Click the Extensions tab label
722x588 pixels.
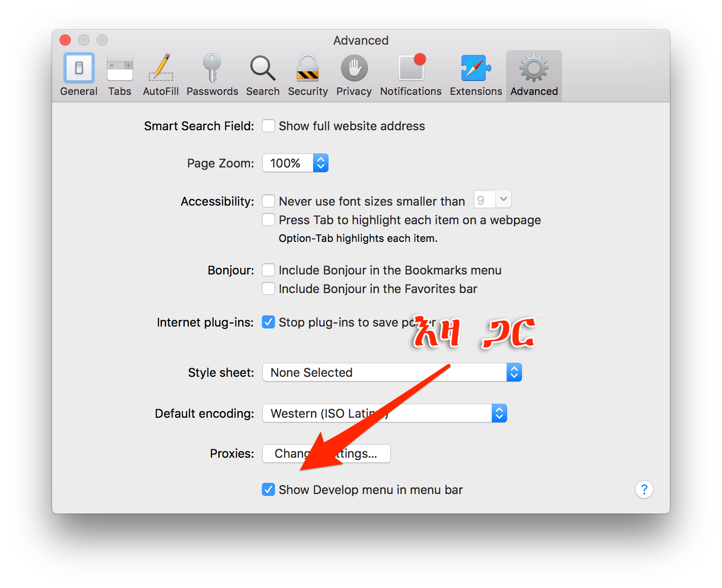tap(476, 91)
